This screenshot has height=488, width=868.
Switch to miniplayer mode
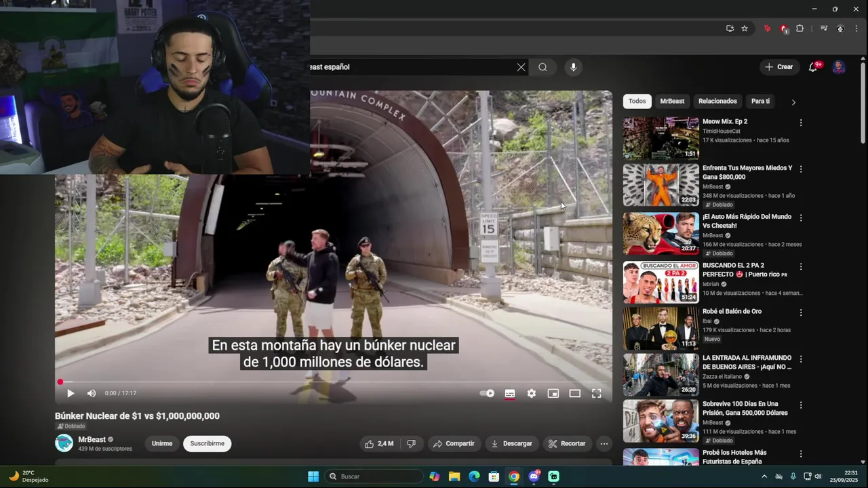[x=553, y=393]
